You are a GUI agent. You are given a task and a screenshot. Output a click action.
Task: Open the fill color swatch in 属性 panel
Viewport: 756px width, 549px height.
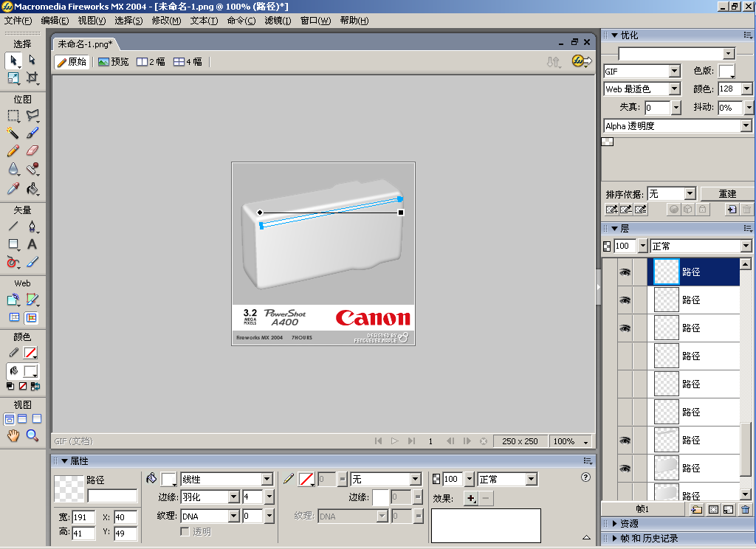pos(169,479)
